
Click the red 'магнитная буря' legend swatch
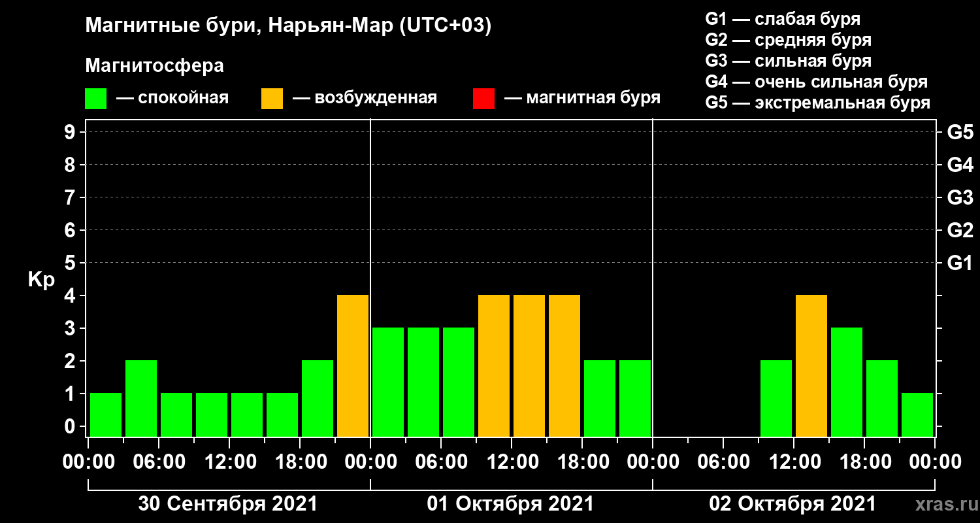click(483, 99)
